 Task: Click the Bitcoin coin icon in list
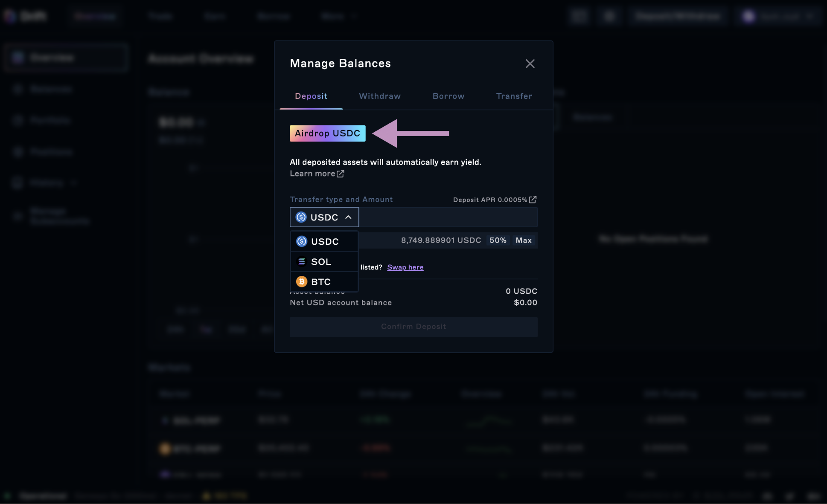302,282
